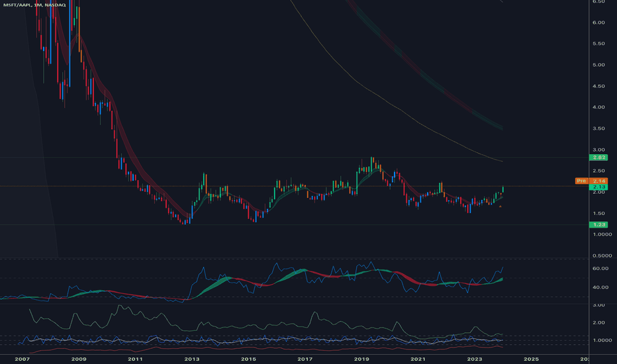Image resolution: width=617 pixels, height=364 pixels.
Task: Select 2019 on the time axis
Action: click(x=361, y=359)
